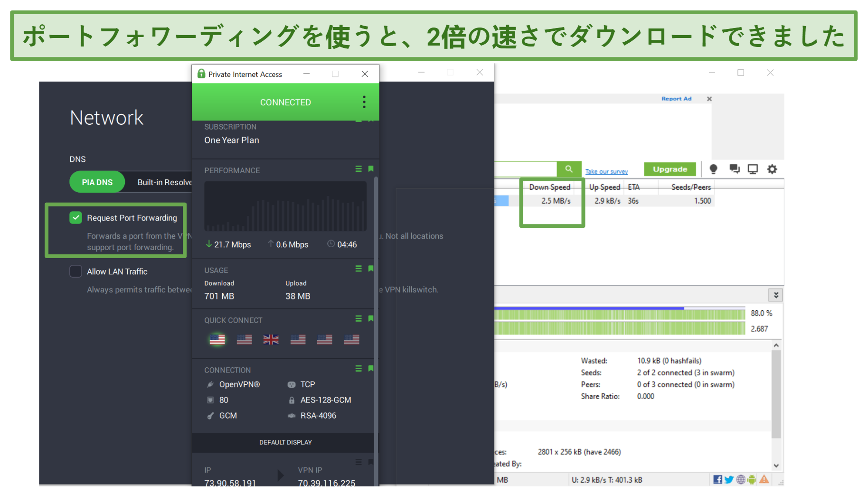Sort by Seeds/Peers column header
This screenshot has width=868, height=494.
tap(691, 187)
